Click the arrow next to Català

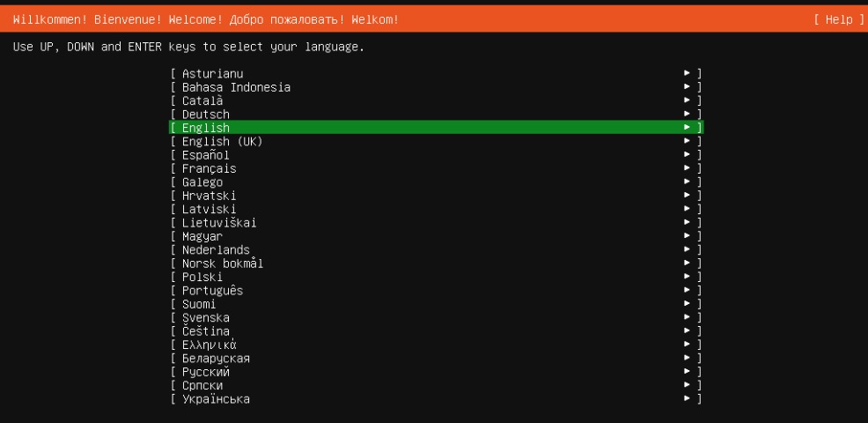(687, 100)
